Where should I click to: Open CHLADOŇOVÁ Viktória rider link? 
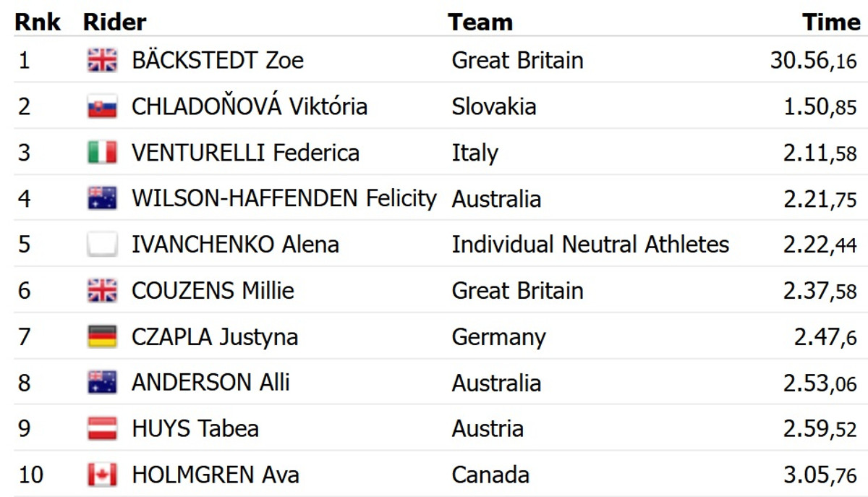click(249, 107)
